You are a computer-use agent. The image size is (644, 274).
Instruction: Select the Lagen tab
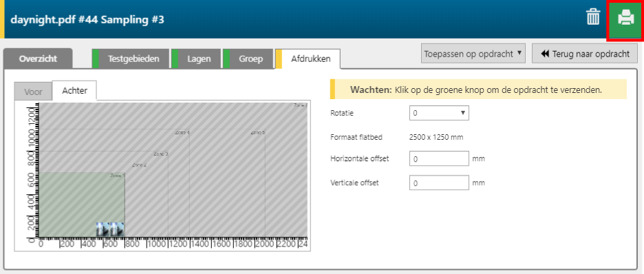click(196, 59)
